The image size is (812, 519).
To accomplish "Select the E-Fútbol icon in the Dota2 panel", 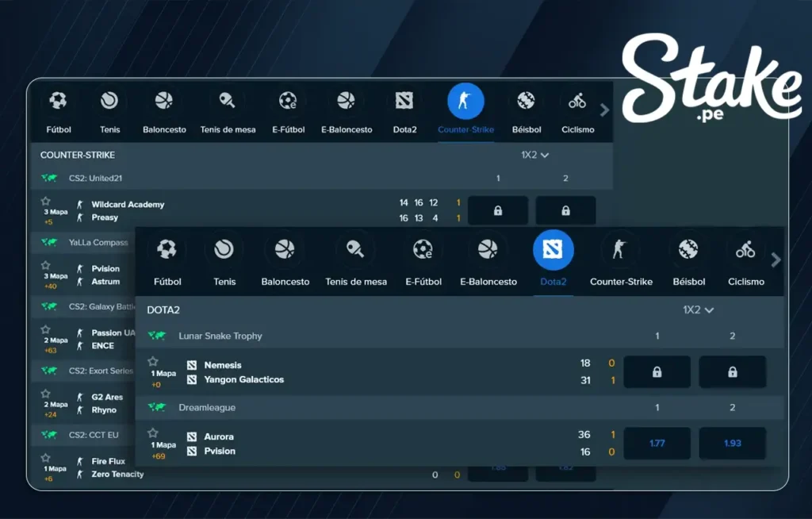I will 423,250.
